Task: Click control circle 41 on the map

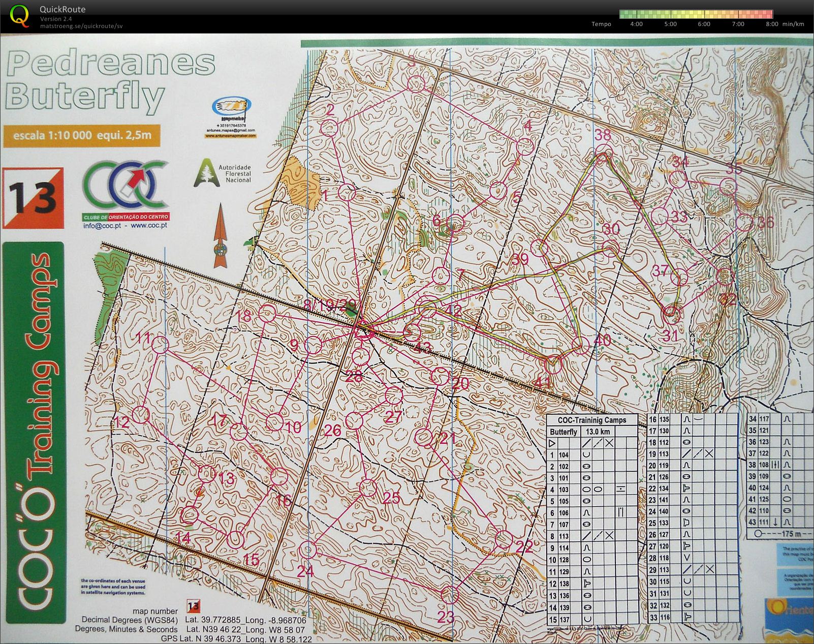Action: pos(554,364)
